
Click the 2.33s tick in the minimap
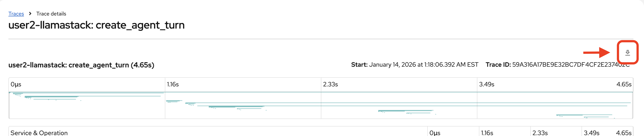(x=330, y=84)
